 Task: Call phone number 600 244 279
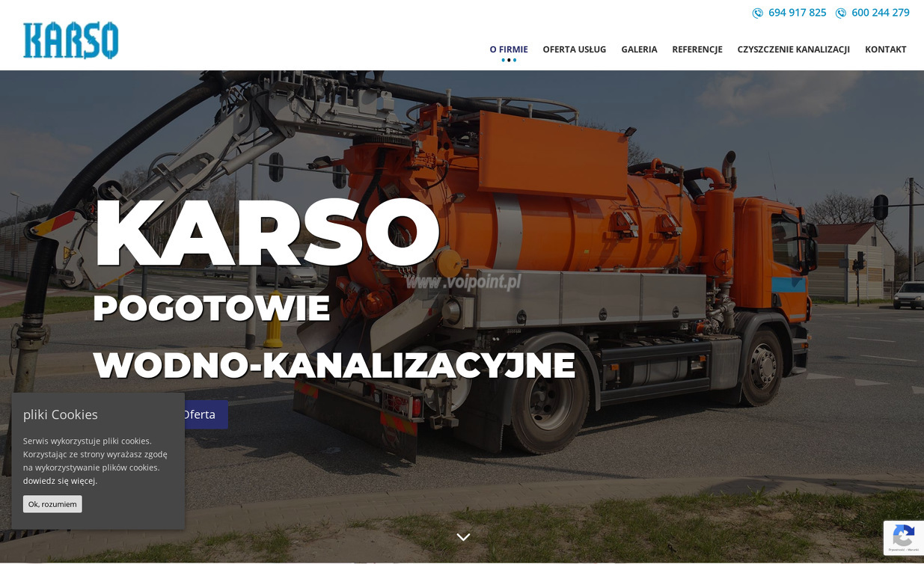pos(881,13)
